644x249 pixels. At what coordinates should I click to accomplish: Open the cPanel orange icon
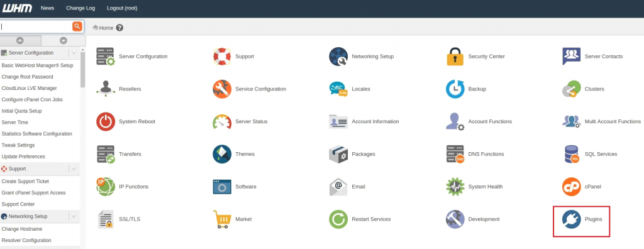[x=571, y=187]
